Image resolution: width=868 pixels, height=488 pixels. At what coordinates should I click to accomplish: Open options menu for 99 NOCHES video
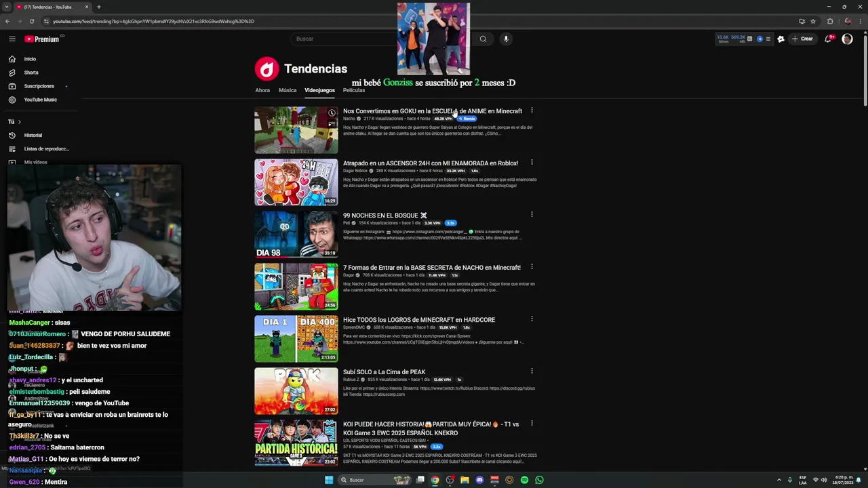pos(532,214)
